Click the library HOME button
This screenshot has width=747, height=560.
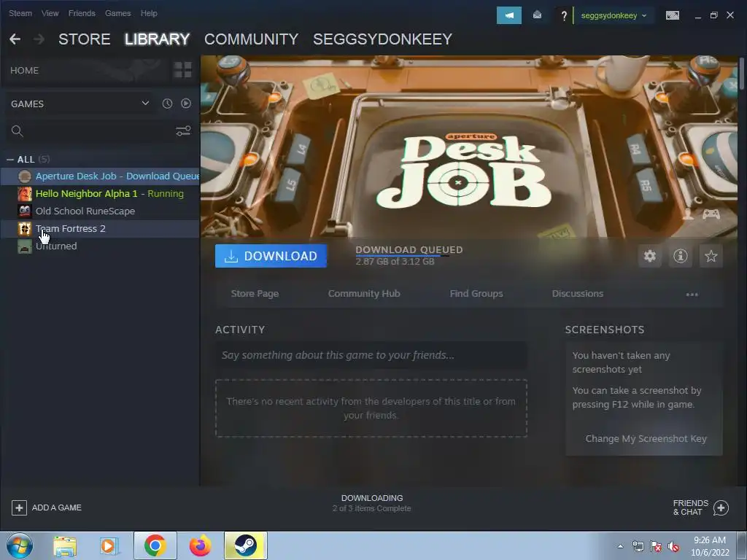pyautogui.click(x=24, y=71)
